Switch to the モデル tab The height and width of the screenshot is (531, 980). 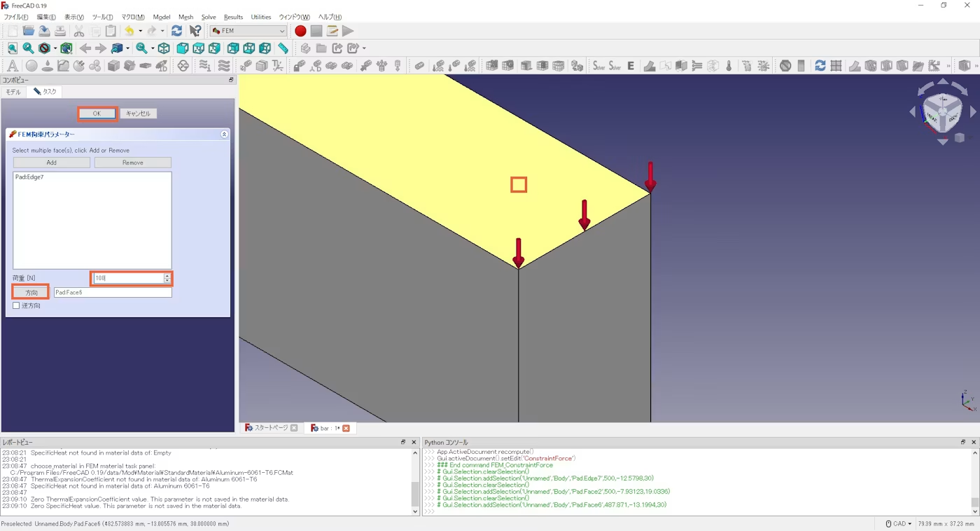point(14,92)
